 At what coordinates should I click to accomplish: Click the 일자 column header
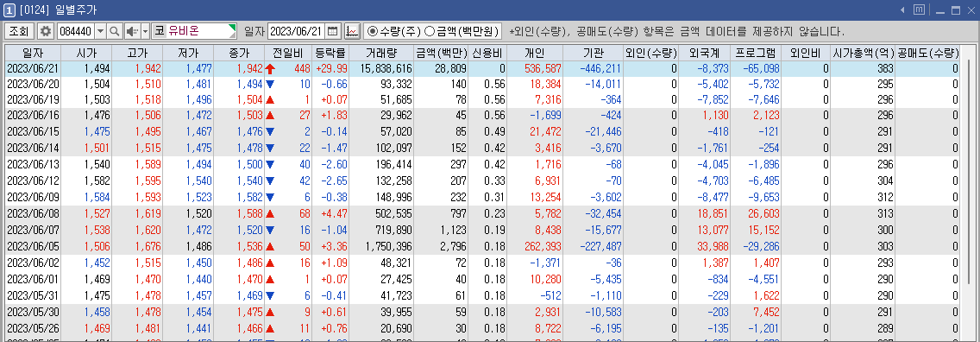[x=33, y=54]
